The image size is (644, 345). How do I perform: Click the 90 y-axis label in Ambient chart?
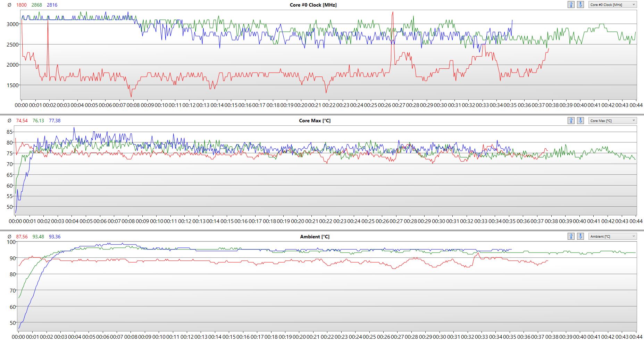[x=13, y=258]
